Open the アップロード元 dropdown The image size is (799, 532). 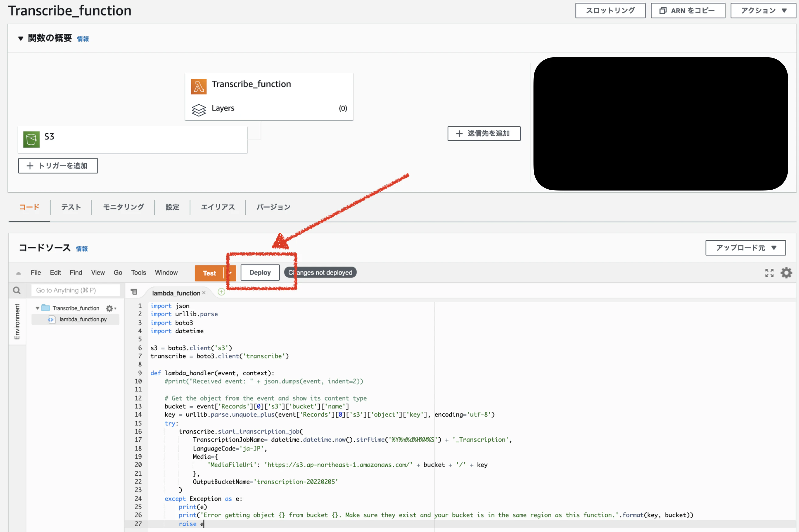(x=745, y=248)
